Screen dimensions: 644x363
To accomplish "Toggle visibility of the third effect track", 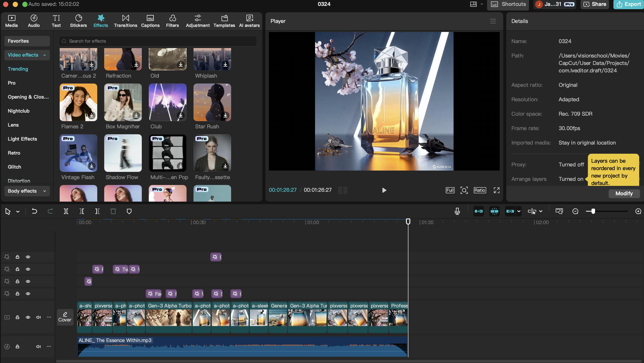I will pyautogui.click(x=28, y=281).
